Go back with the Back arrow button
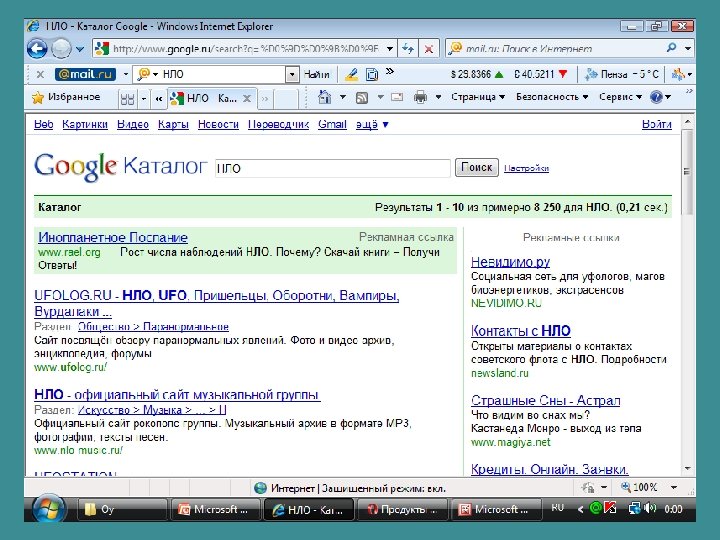The height and width of the screenshot is (540, 720). (x=37, y=49)
